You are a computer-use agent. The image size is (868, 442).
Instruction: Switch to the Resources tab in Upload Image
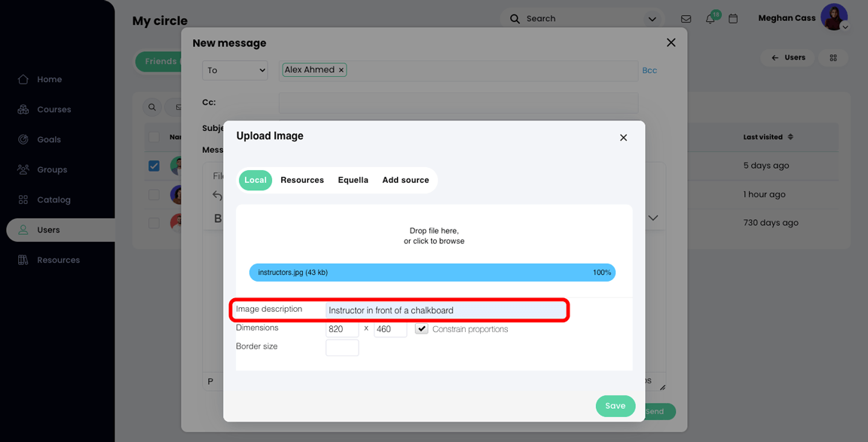(301, 180)
